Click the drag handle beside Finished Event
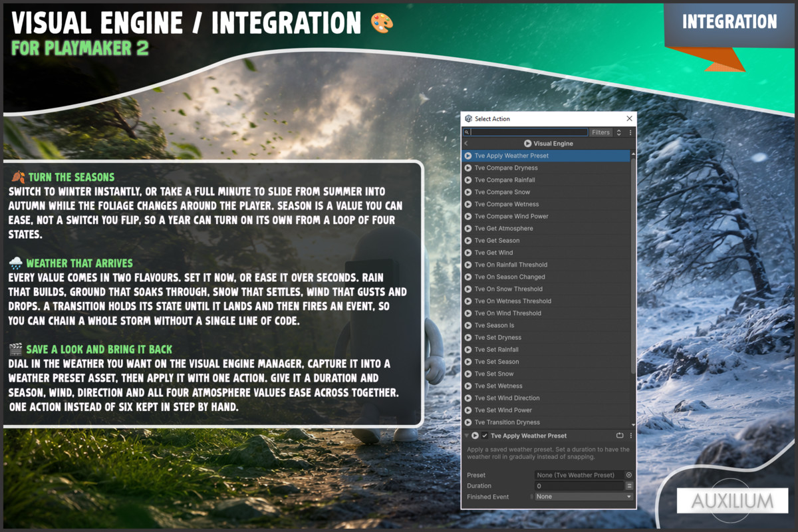The width and height of the screenshot is (798, 532). point(531,497)
